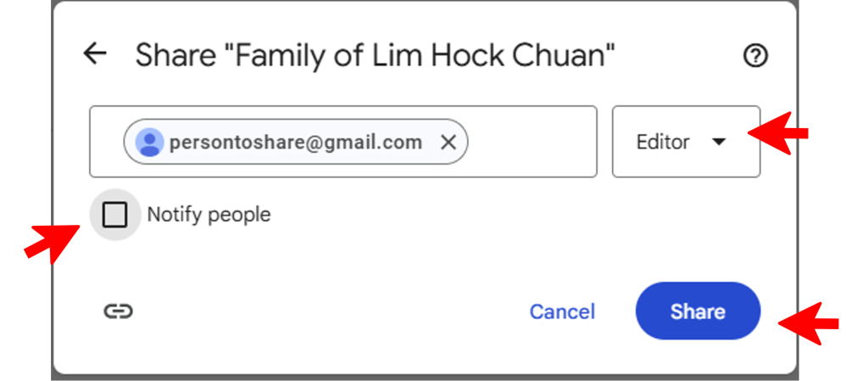Click the "Notify people" label text
This screenshot has height=381, width=868.
pos(209,215)
